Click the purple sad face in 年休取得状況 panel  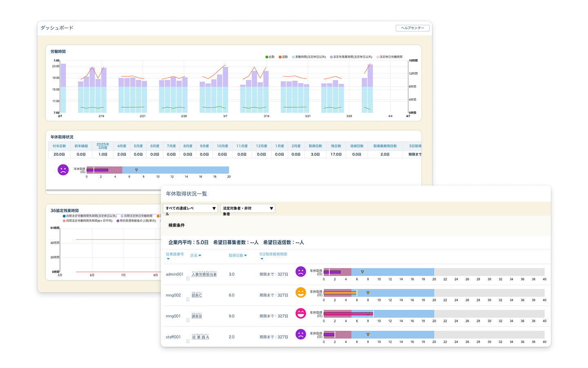point(63,170)
